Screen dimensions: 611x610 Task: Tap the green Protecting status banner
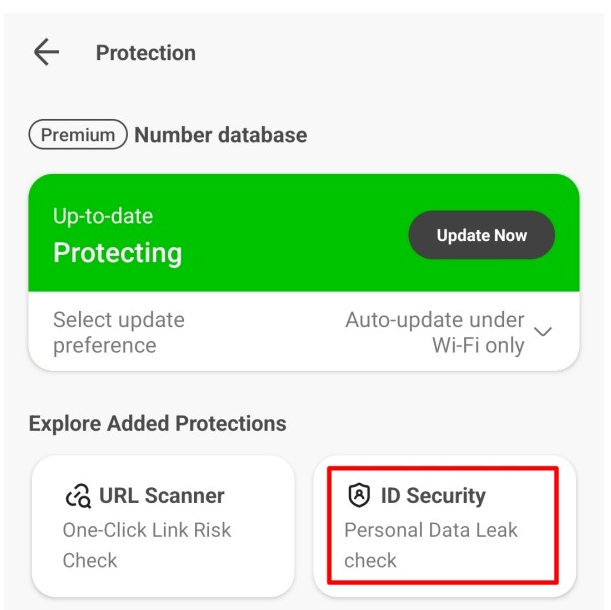(x=304, y=233)
